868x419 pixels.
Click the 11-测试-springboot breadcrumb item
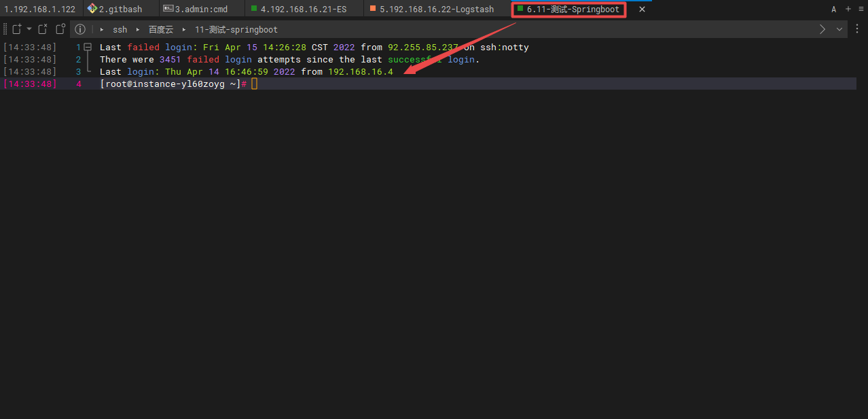pyautogui.click(x=236, y=30)
